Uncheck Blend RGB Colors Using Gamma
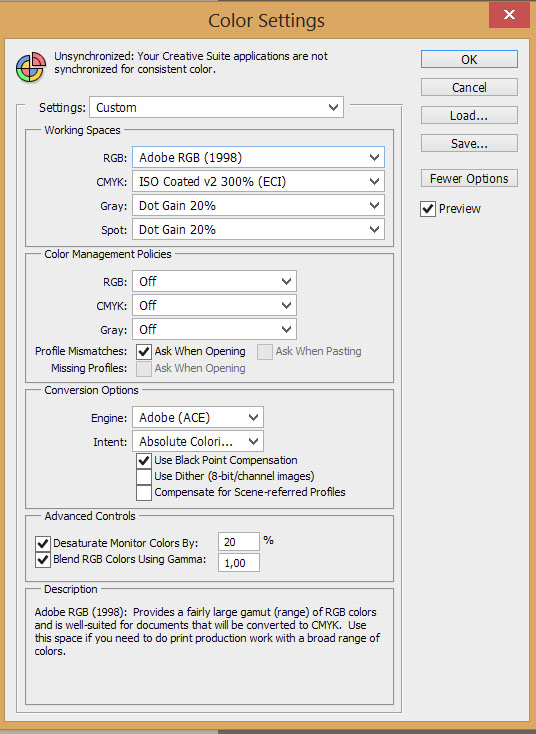The image size is (536, 734). tap(43, 559)
